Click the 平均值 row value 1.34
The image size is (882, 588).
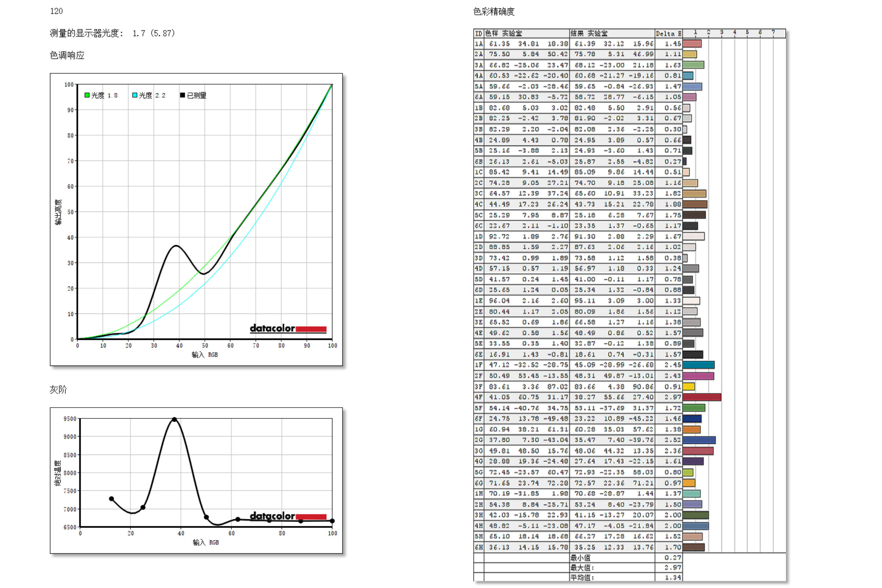(x=672, y=578)
